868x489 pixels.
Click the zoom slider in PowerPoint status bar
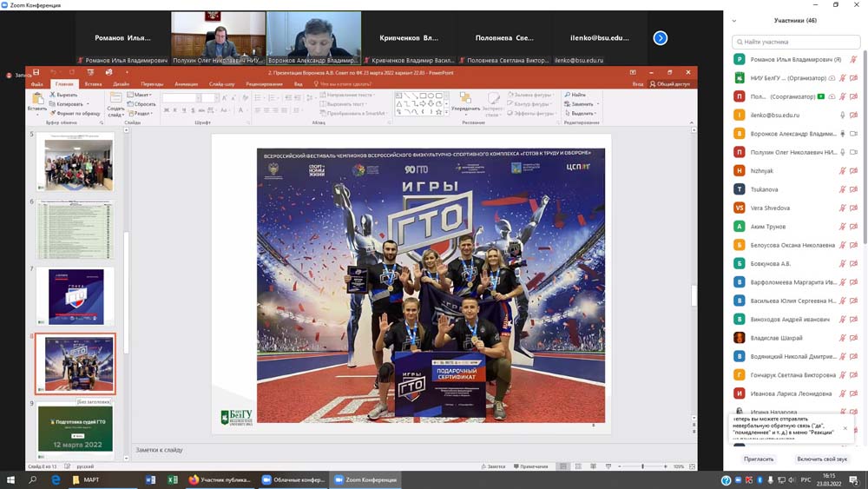tap(642, 466)
